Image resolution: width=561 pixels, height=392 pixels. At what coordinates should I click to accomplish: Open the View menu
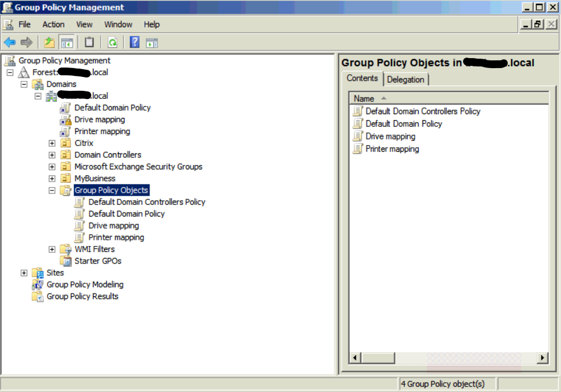[x=84, y=24]
